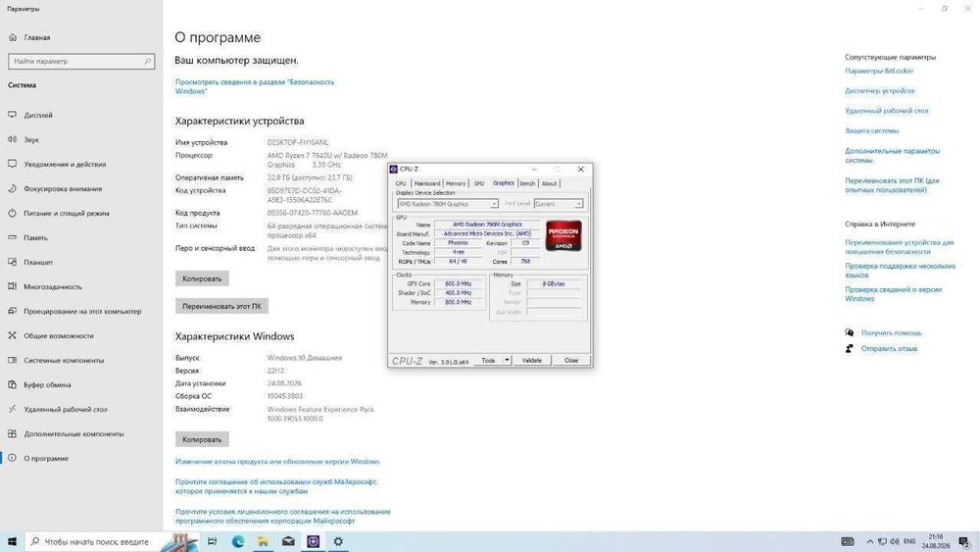
Task: Open Многозадачность settings
Action: (x=53, y=286)
